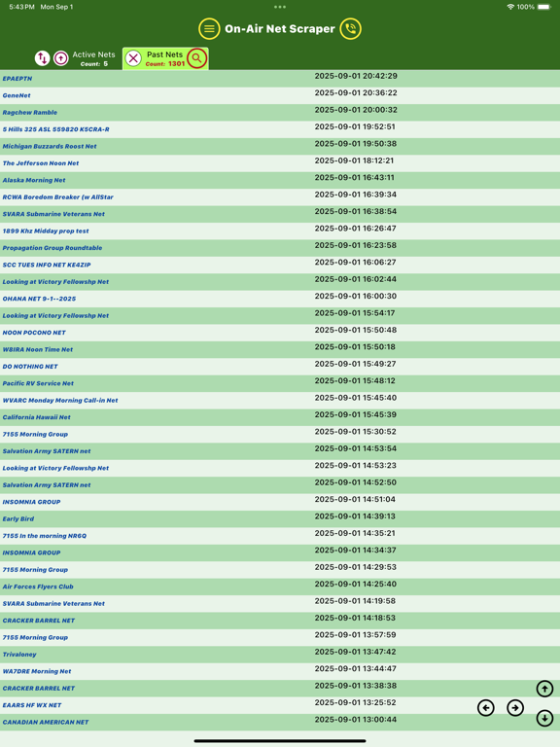The height and width of the screenshot is (747, 560).
Task: Select timestamp 2025-09-01 16:00:30
Action: pos(356,296)
